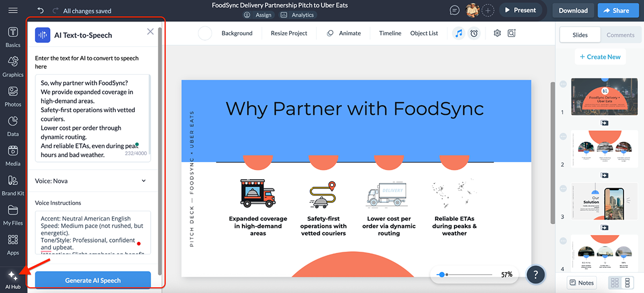
Task: Open the comment bubble icon in header
Action: pyautogui.click(x=455, y=10)
